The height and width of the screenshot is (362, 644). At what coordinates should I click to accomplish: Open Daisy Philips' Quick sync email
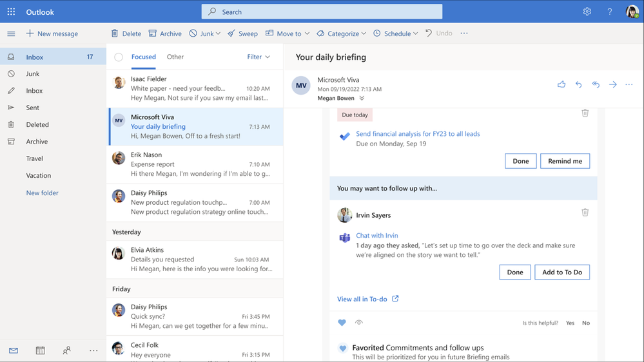coord(195,316)
